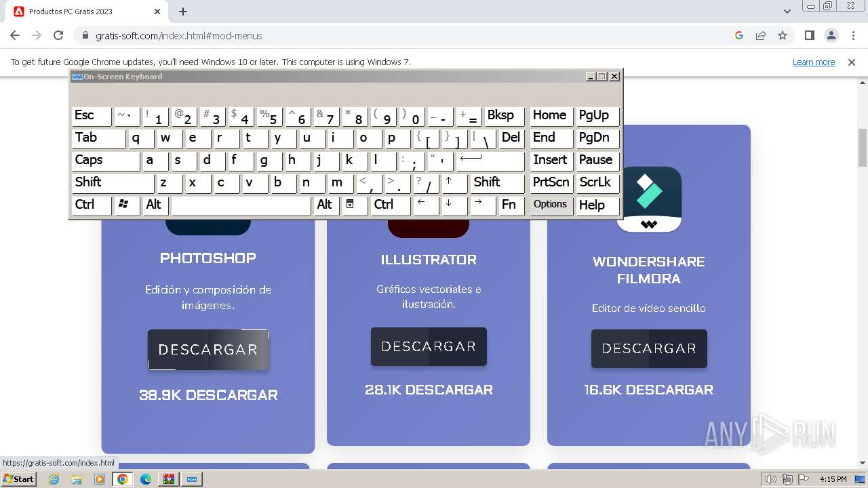Toggle the left Alt key on keyboard
The height and width of the screenshot is (488, 868).
point(155,205)
